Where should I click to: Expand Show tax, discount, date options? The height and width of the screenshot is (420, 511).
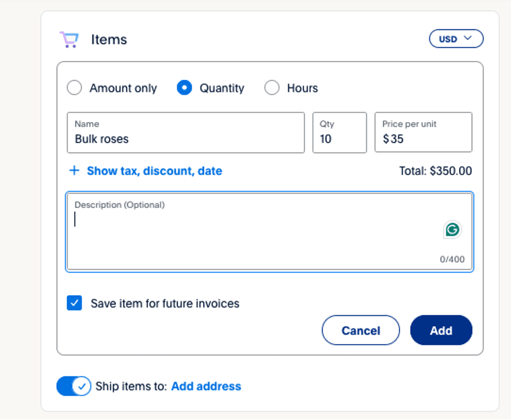pyautogui.click(x=155, y=171)
